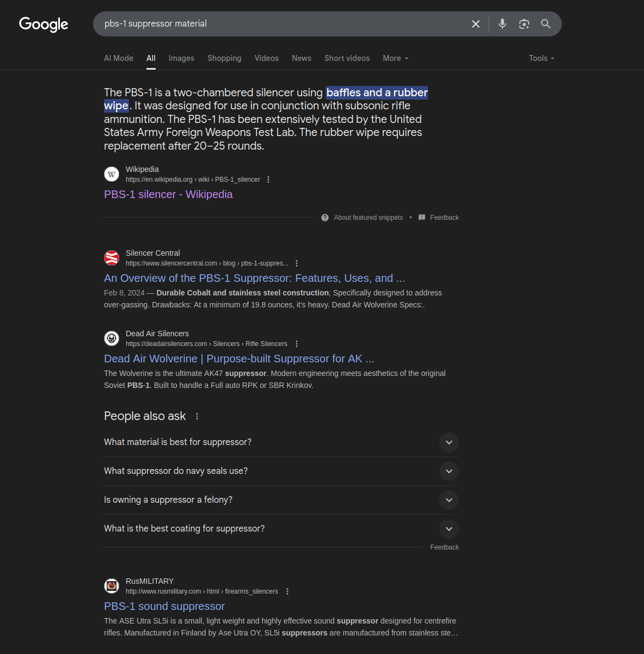Start voice search with the microphone icon
The width and height of the screenshot is (644, 654).
coord(502,24)
